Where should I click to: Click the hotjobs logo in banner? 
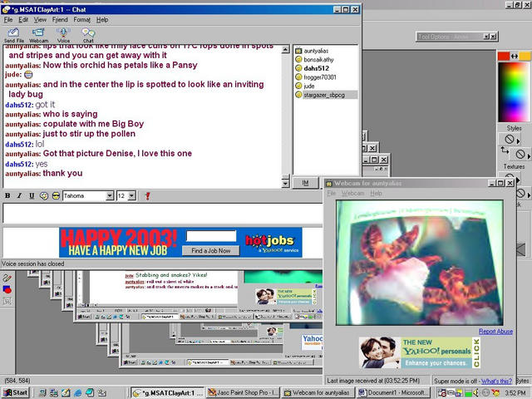coord(272,242)
